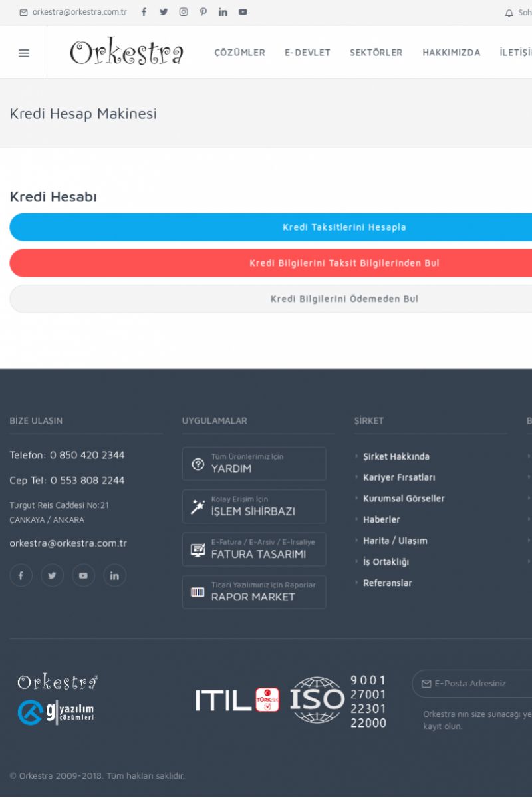Click the footer Orkestra logo
This screenshot has width=532, height=798.
[58, 682]
